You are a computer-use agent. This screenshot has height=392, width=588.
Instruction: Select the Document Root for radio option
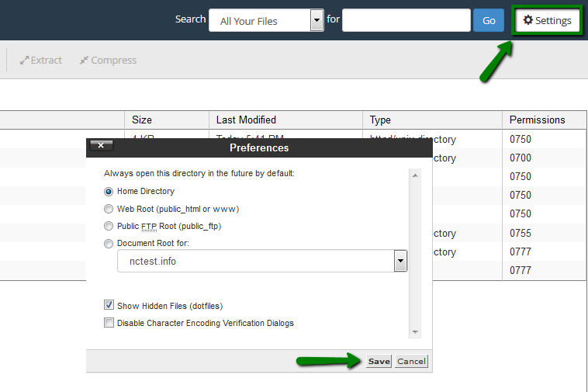[x=109, y=244]
